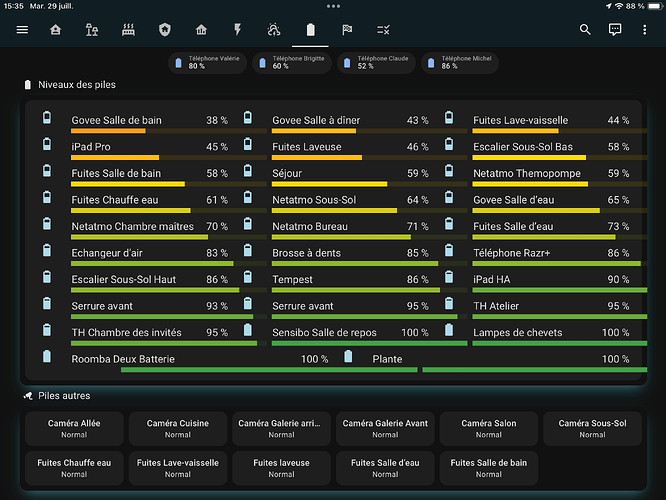
Task: Open the house building view tab
Action: pyautogui.click(x=201, y=30)
